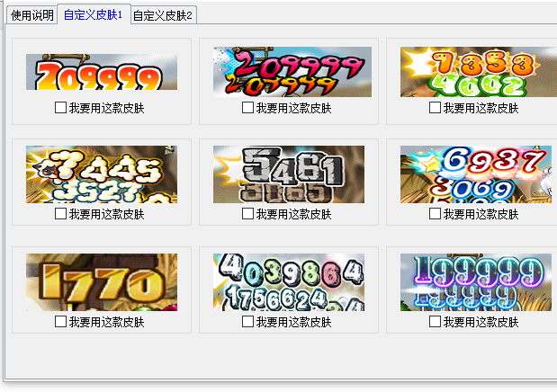Check the box below stone 5461 skin

click(x=247, y=214)
